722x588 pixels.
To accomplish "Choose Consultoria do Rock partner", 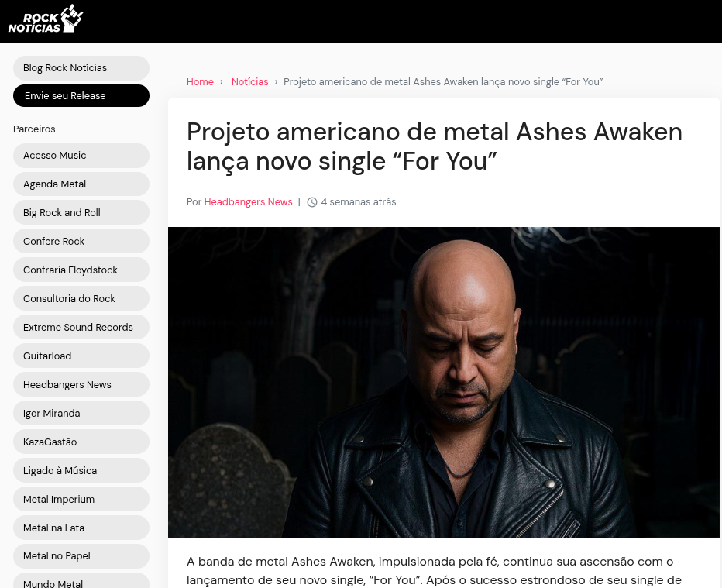I will pos(81,299).
